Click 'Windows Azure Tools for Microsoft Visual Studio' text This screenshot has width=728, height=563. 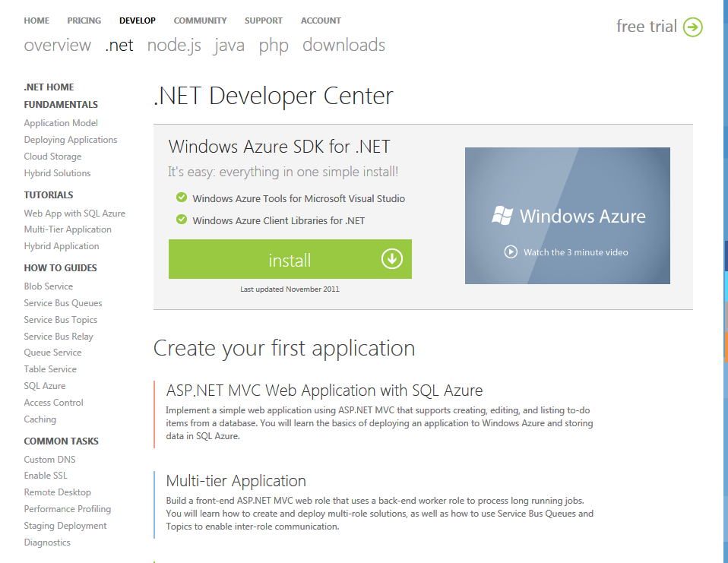pyautogui.click(x=299, y=198)
